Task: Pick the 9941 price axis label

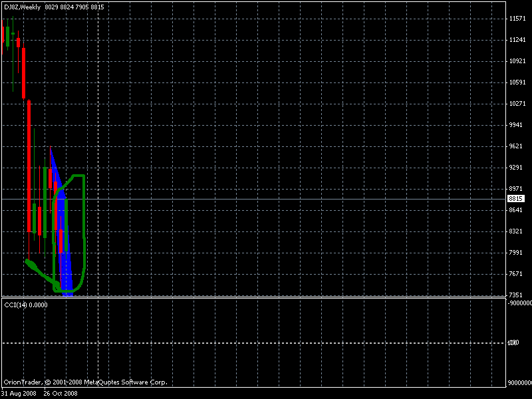Action: (516, 125)
